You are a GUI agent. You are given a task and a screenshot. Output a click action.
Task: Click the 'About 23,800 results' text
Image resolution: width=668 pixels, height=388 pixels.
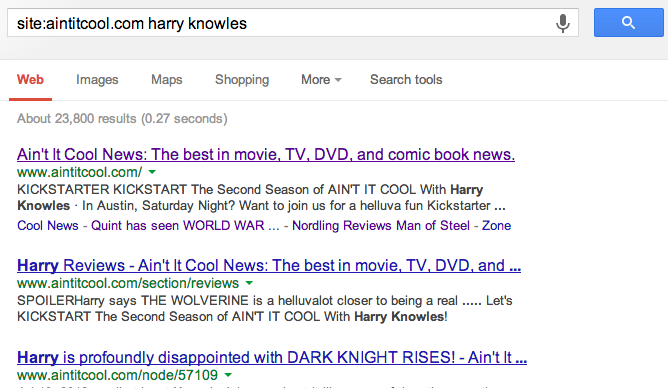[x=122, y=118]
